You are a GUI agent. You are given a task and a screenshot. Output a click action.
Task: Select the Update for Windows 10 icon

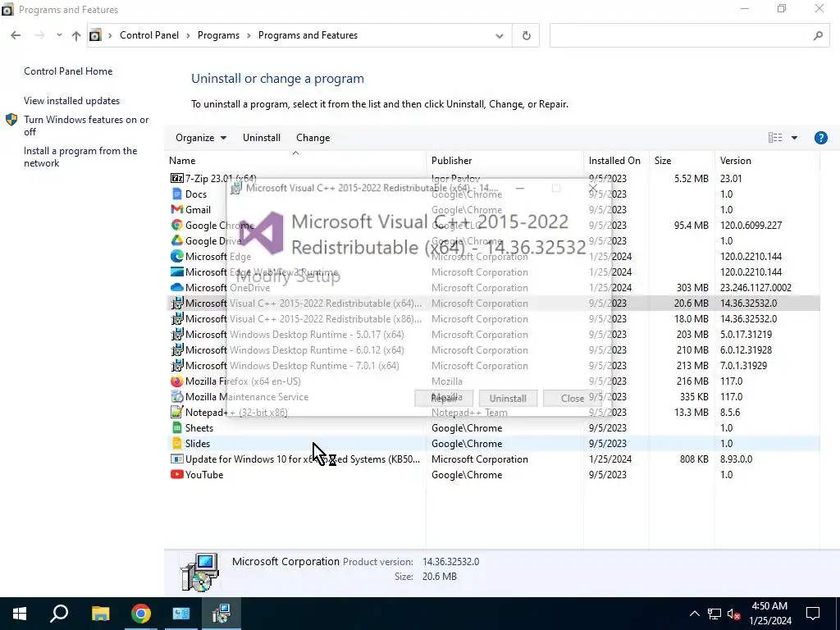177,459
